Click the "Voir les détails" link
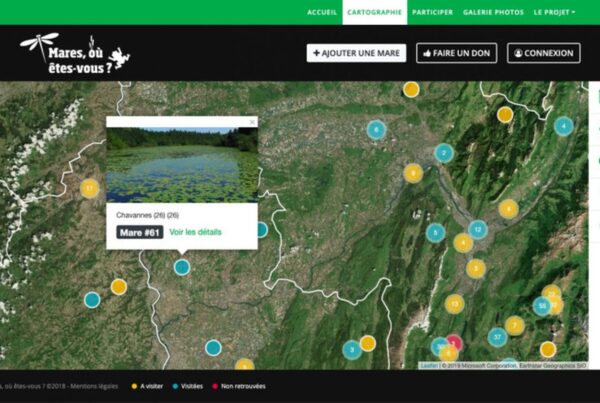Screen dimensions: 600x403 tap(195, 232)
